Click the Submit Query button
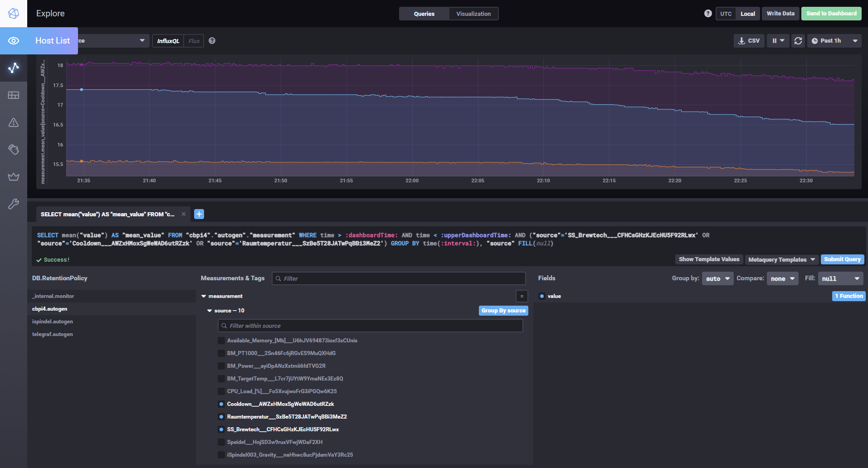 point(842,259)
